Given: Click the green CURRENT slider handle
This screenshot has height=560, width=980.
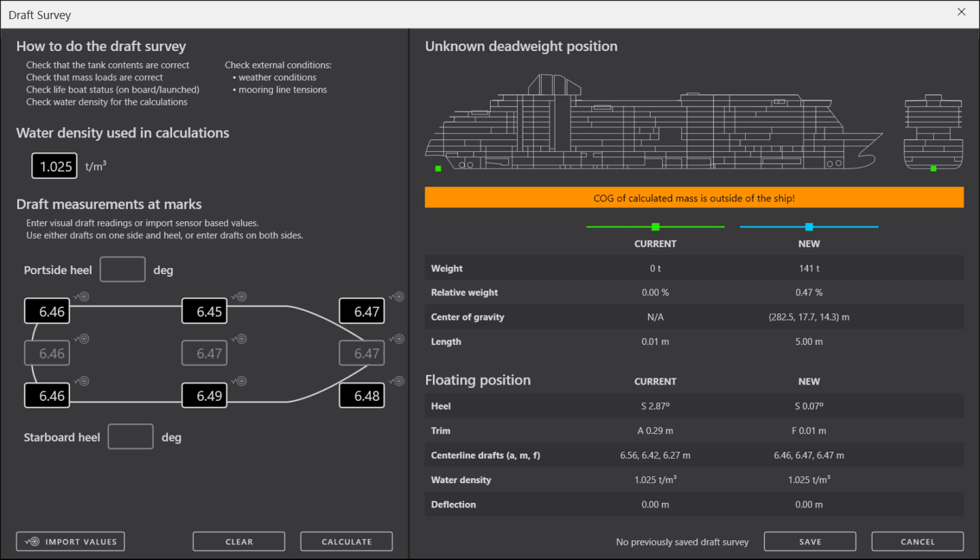Looking at the screenshot, I should [x=655, y=227].
